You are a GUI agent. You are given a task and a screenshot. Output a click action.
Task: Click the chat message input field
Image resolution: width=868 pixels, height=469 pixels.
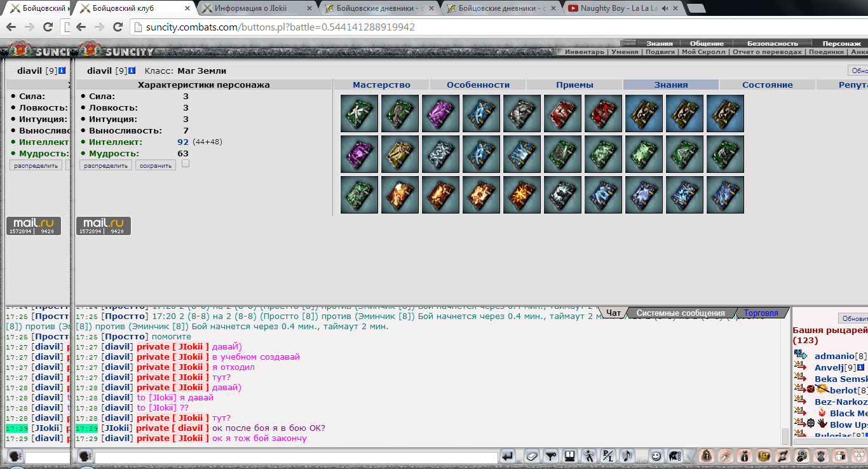[296, 457]
